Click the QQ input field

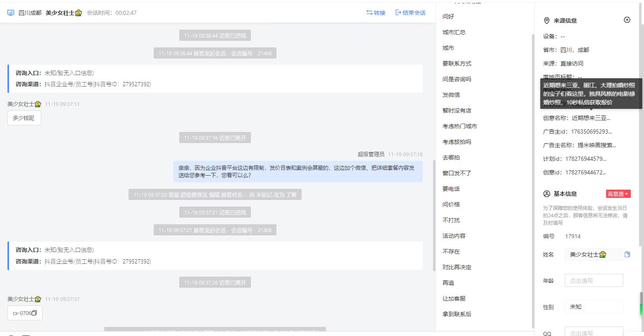coord(594,332)
